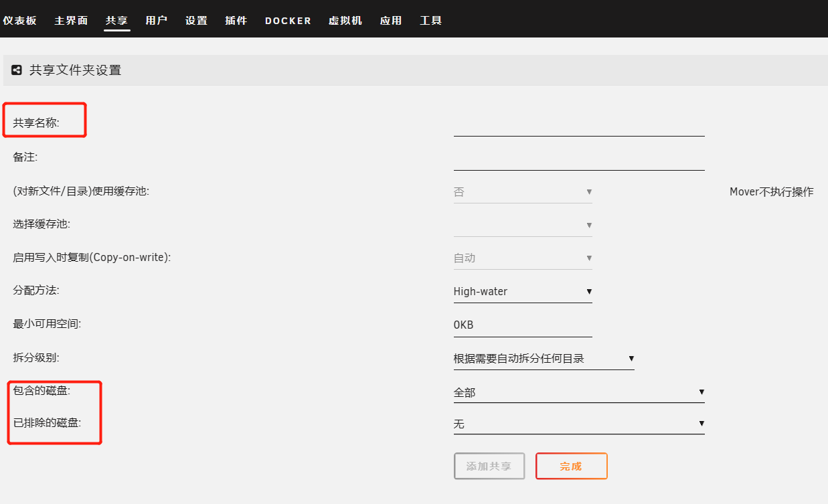This screenshot has width=828, height=504.
Task: Open the 使用缓存池 dropdown set to 否
Action: point(522,192)
